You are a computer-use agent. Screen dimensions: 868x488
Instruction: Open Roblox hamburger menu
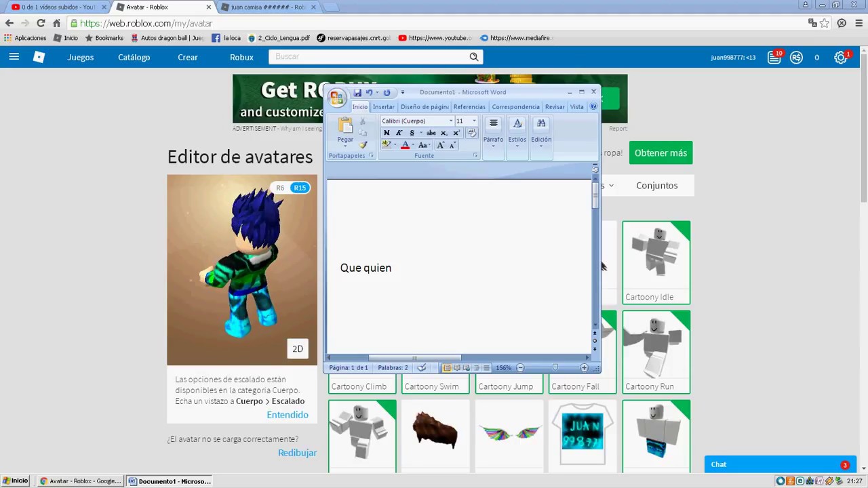[x=14, y=57]
